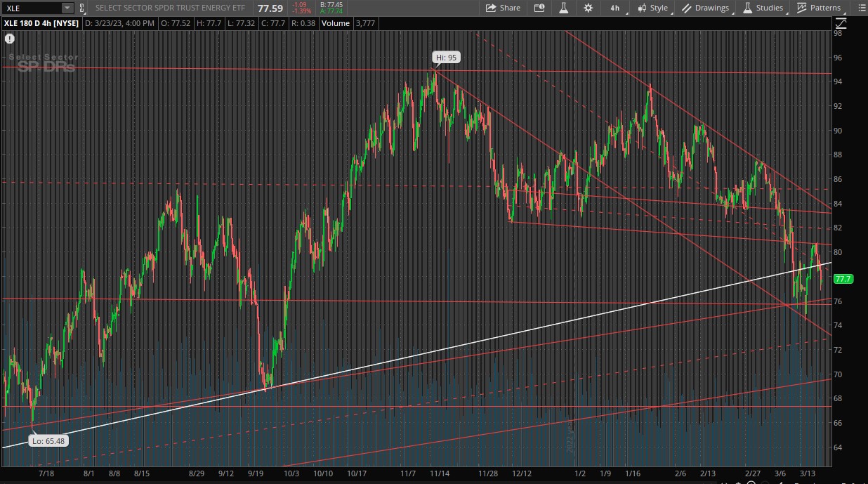Click the Volume label in chart header
This screenshot has width=868, height=484.
pyautogui.click(x=335, y=23)
